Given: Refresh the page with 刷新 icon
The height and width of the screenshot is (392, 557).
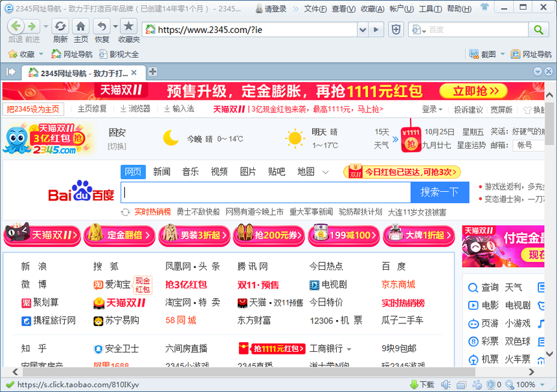Looking at the screenshot, I should coord(60,26).
